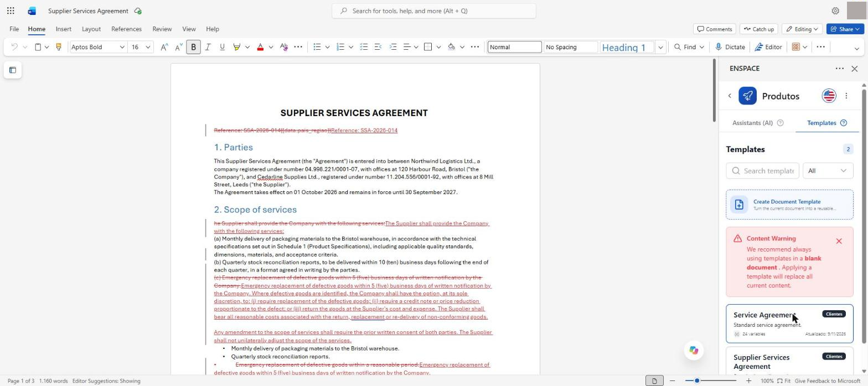Click Shrink Font icon
Screen dimensions: 868x386
pyautogui.click(x=179, y=47)
